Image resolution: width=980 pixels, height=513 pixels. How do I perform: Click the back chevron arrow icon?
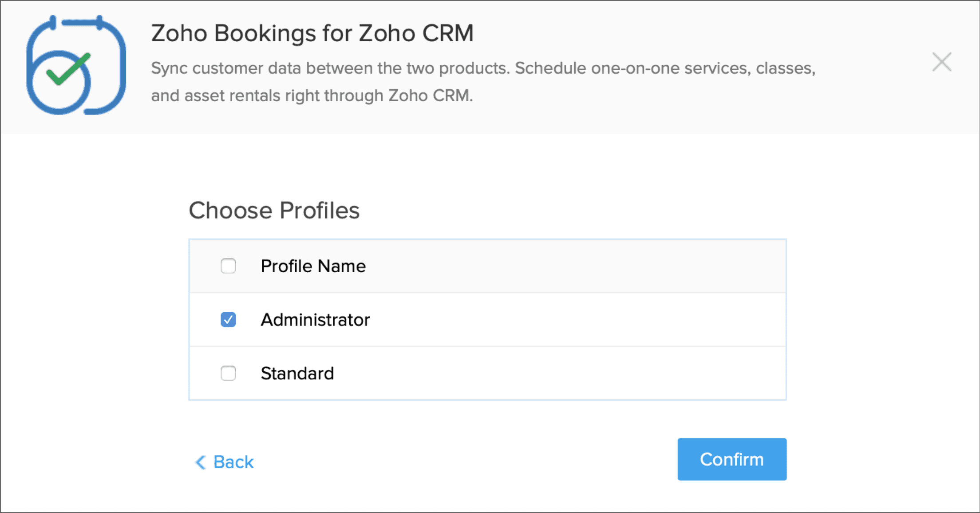coord(201,462)
